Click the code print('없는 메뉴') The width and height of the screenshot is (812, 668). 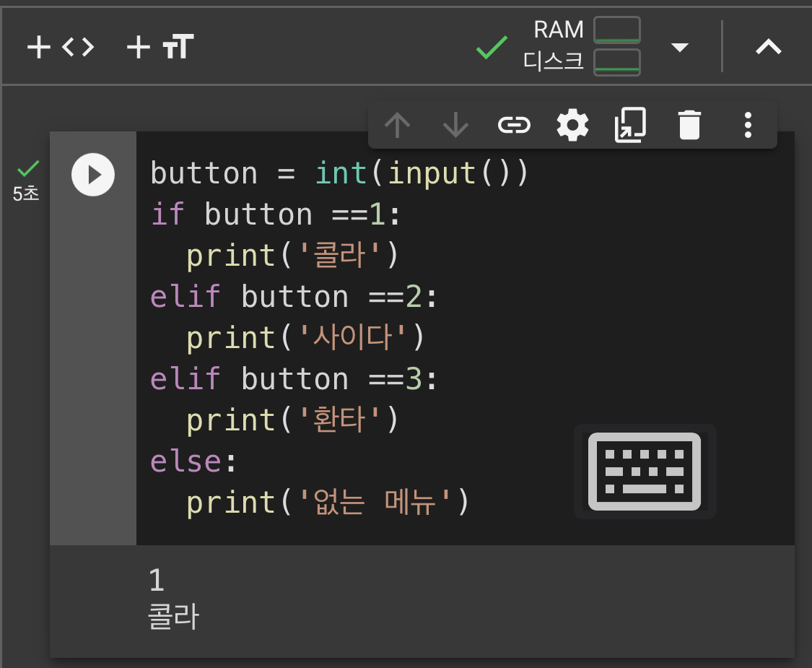(x=328, y=502)
